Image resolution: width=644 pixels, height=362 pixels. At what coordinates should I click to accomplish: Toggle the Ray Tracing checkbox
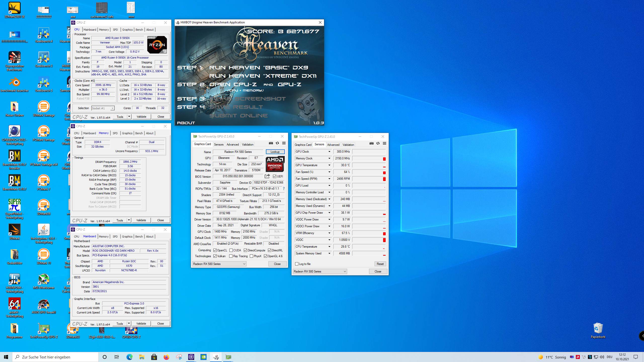tap(231, 256)
